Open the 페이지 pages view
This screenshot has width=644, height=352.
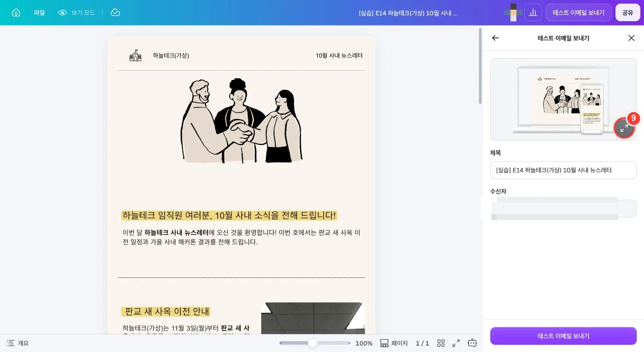pos(394,343)
